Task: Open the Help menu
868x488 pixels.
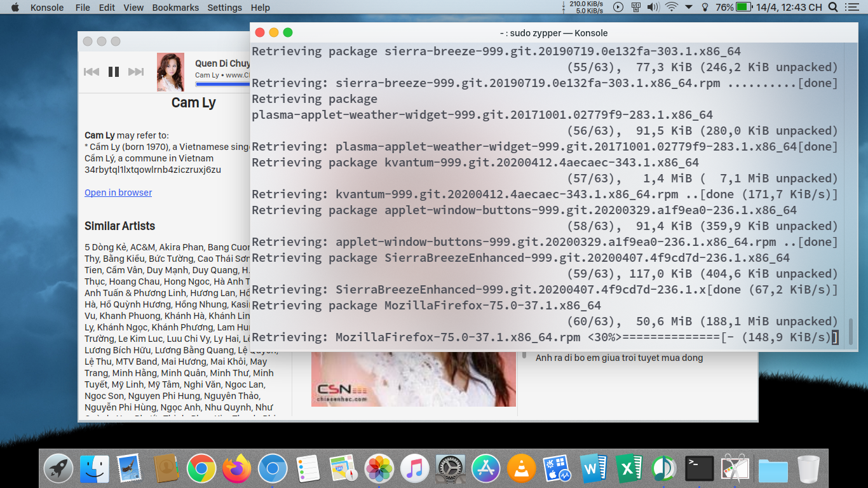Action: [261, 8]
